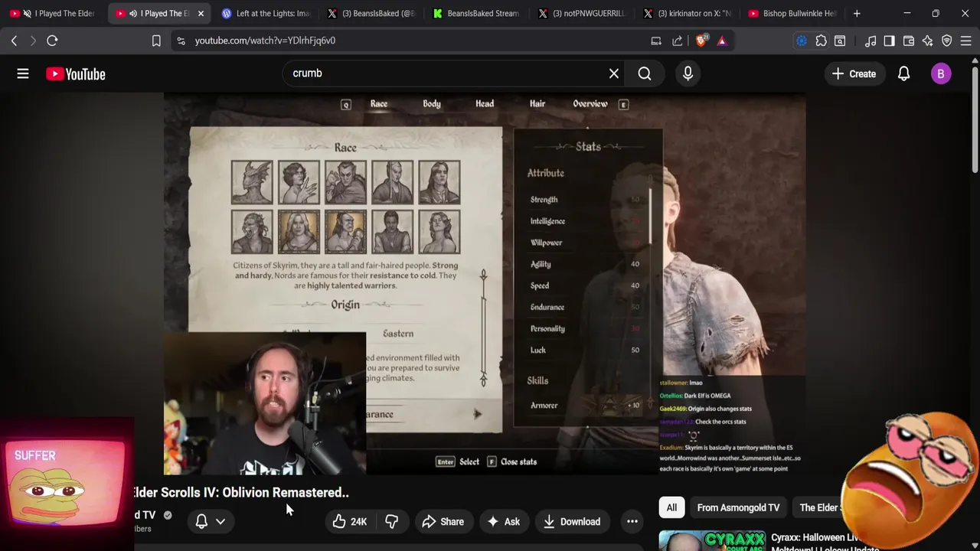980x551 pixels.
Task: Unmute the first Elder Scrolls tab speaker icon
Action: tap(28, 13)
